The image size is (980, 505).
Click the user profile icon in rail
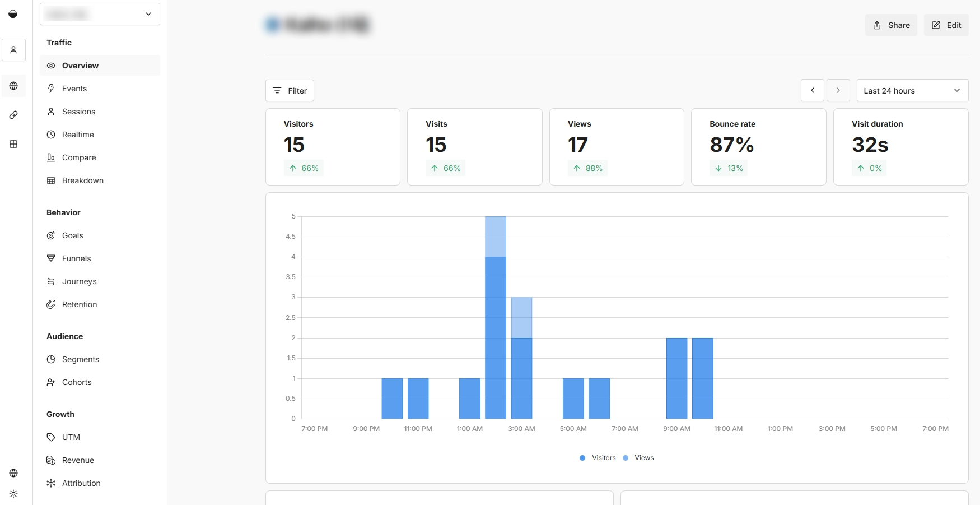pyautogui.click(x=13, y=50)
